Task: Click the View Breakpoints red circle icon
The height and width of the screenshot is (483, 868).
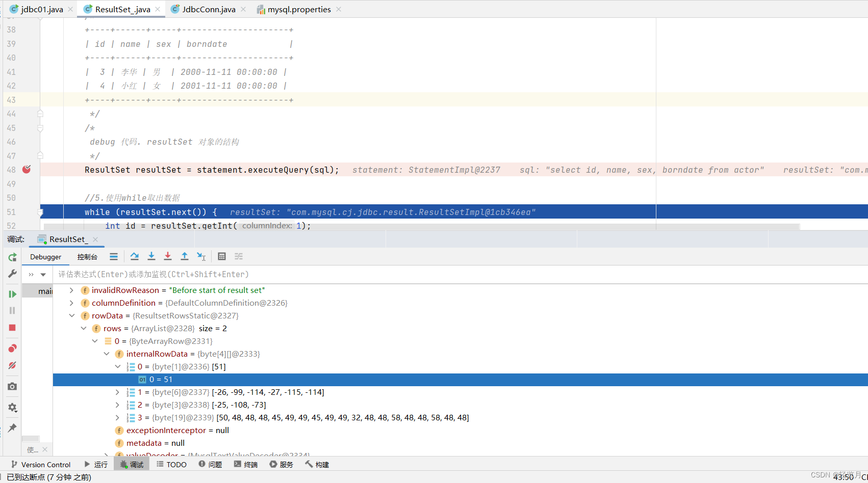Action: [12, 348]
